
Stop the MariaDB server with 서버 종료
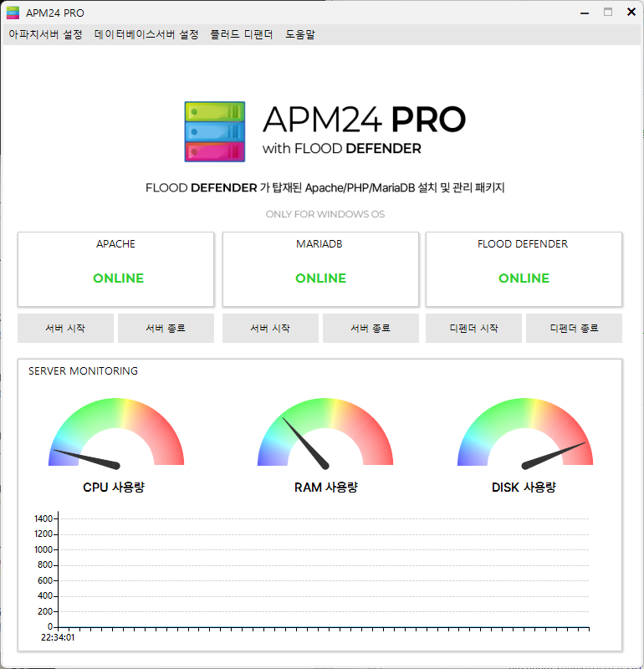[x=371, y=328]
